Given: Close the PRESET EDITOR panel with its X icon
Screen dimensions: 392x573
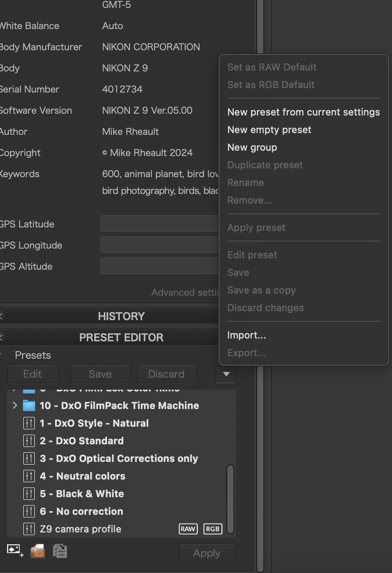Looking at the screenshot, I should [x=1, y=337].
